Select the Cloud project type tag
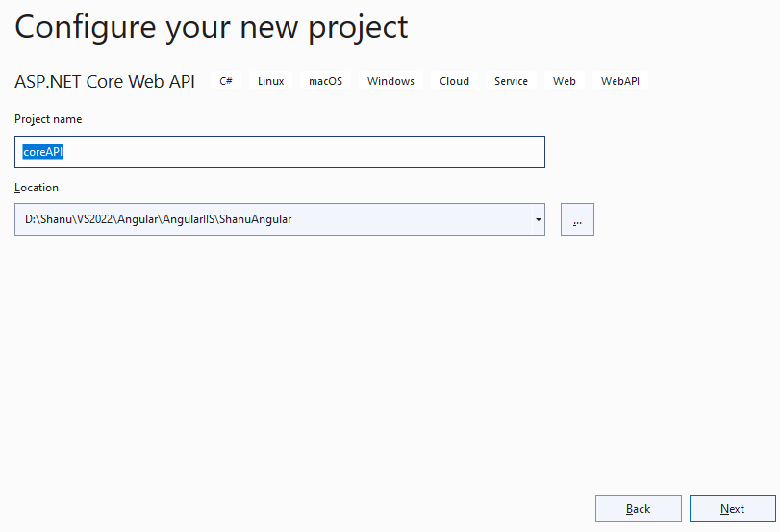This screenshot has height=532, width=780. click(x=454, y=81)
